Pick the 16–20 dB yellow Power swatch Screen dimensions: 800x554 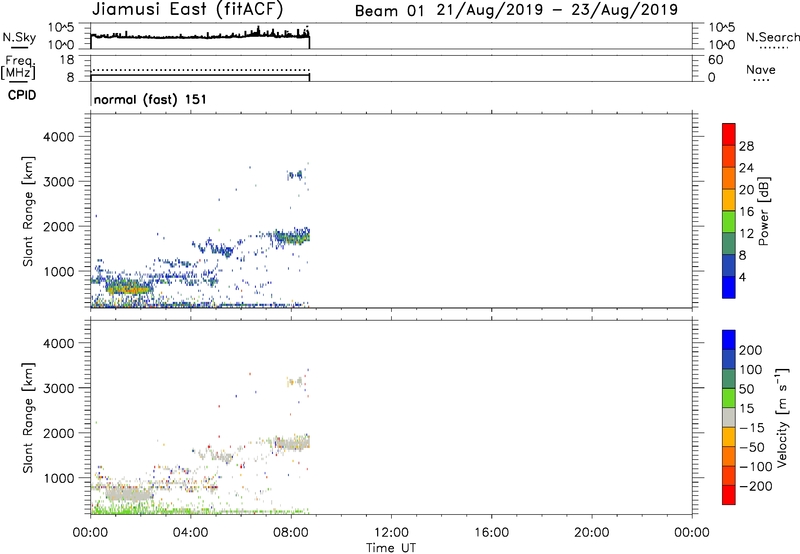click(x=729, y=200)
